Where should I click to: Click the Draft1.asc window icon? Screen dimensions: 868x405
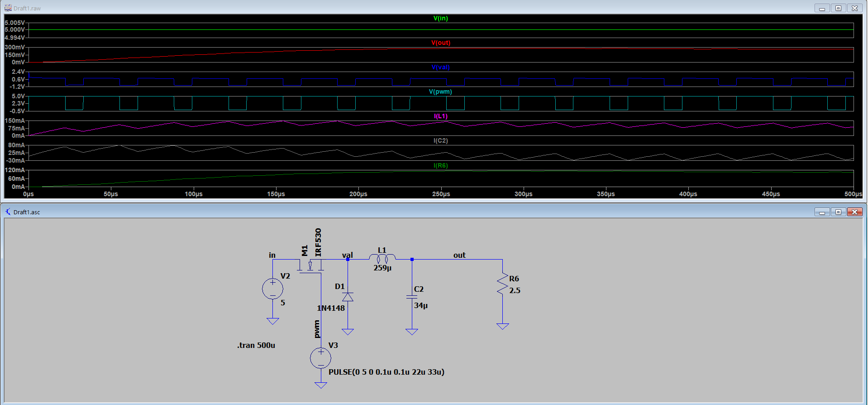(x=8, y=212)
